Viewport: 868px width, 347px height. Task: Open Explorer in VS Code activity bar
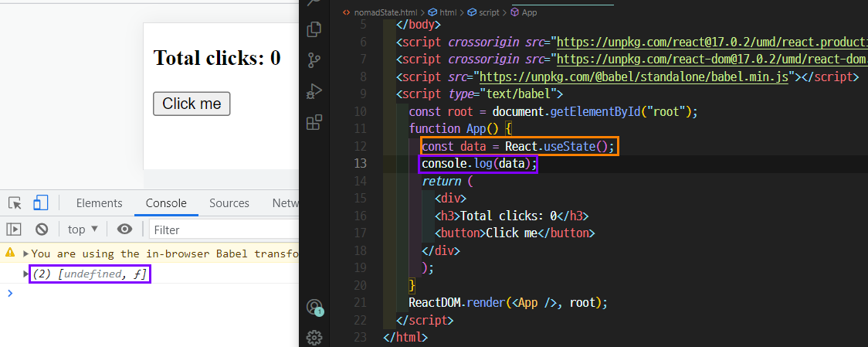314,29
